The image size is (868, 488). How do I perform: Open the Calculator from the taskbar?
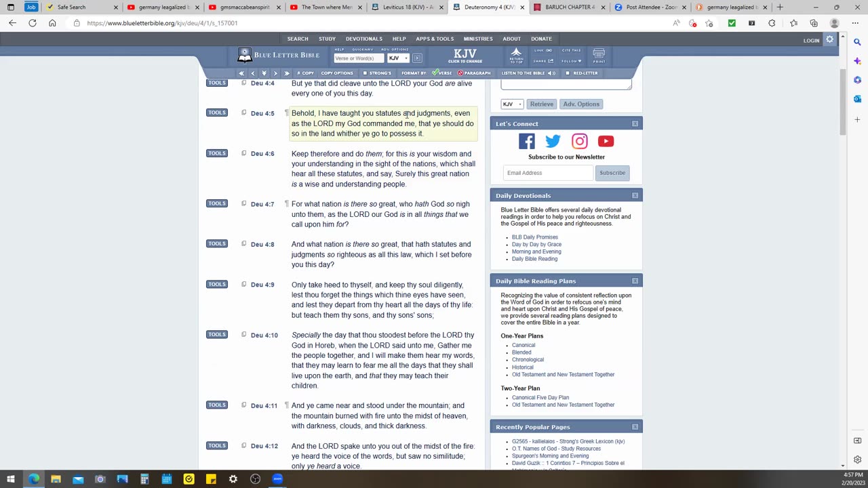point(144,479)
